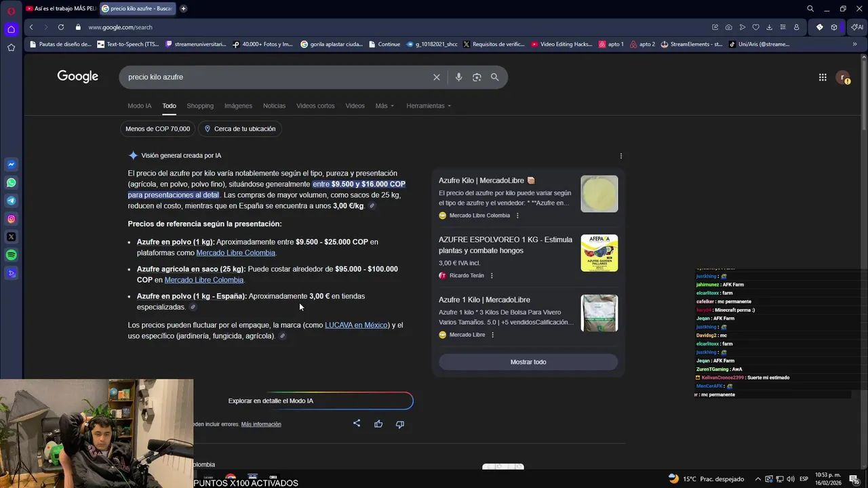Viewport: 868px width, 488px height.
Task: Search by image with Google Lens
Action: (477, 77)
